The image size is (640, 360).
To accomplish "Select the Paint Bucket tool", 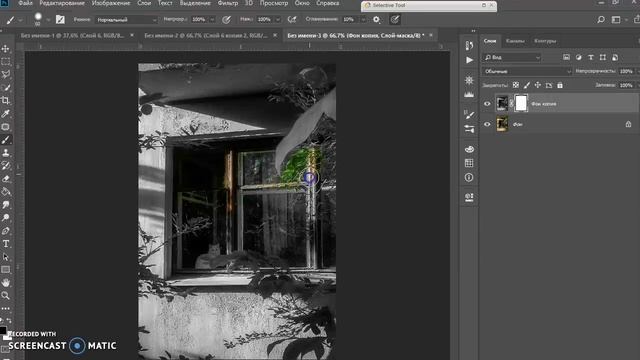I will 6,192.
